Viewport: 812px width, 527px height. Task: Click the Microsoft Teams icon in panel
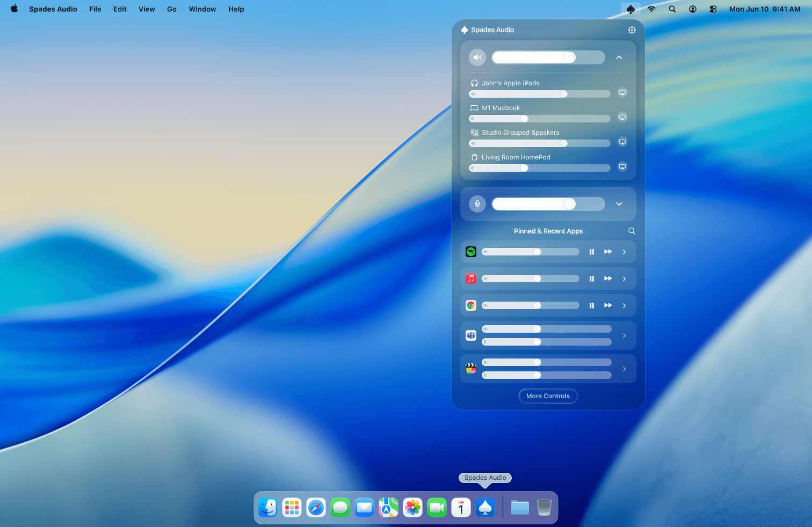[471, 335]
